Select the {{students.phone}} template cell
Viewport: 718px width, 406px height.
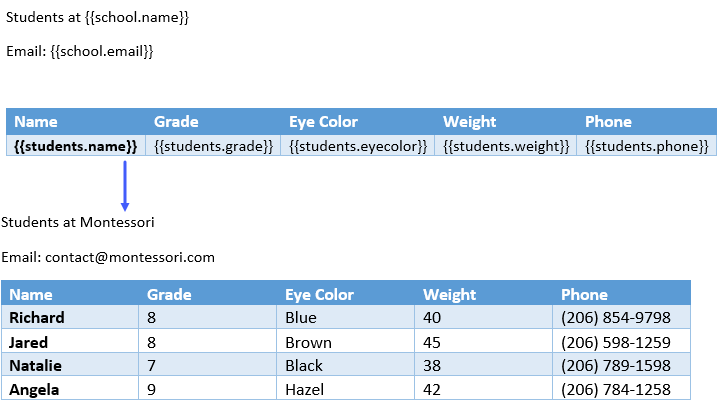[x=647, y=146]
